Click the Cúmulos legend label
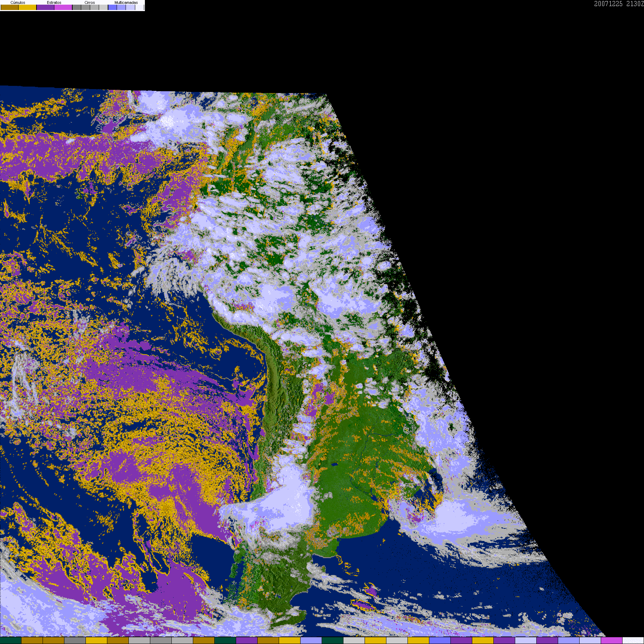This screenshot has width=644, height=644. point(18,3)
